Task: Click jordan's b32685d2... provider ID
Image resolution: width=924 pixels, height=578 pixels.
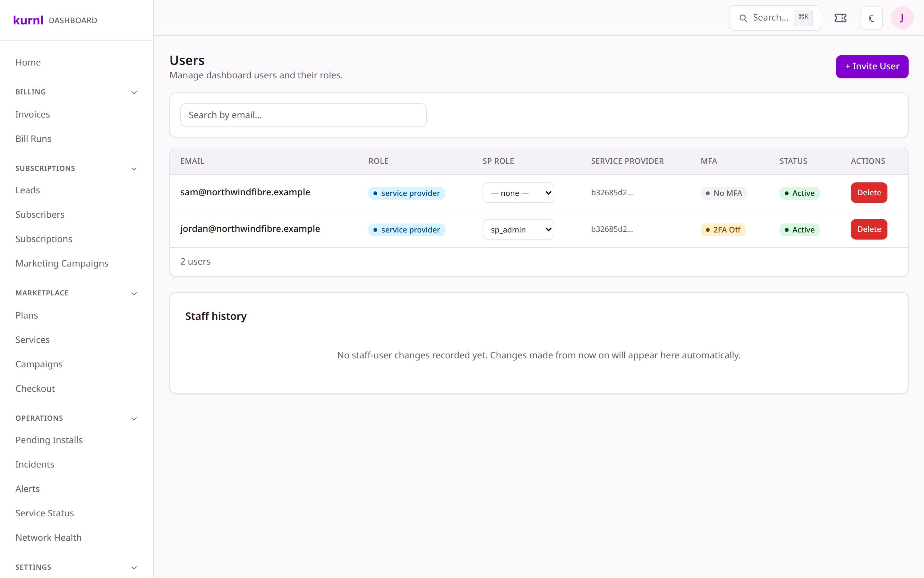Action: 612,229
